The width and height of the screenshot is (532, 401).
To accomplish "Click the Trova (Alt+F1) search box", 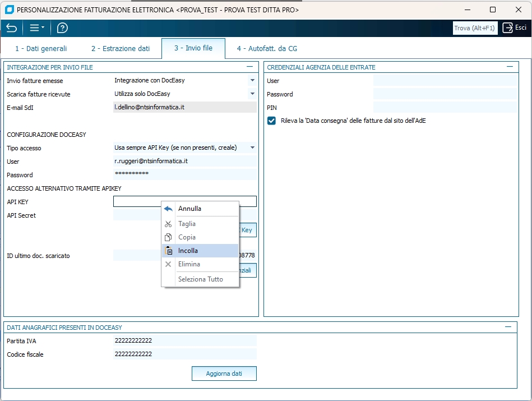I will (475, 28).
